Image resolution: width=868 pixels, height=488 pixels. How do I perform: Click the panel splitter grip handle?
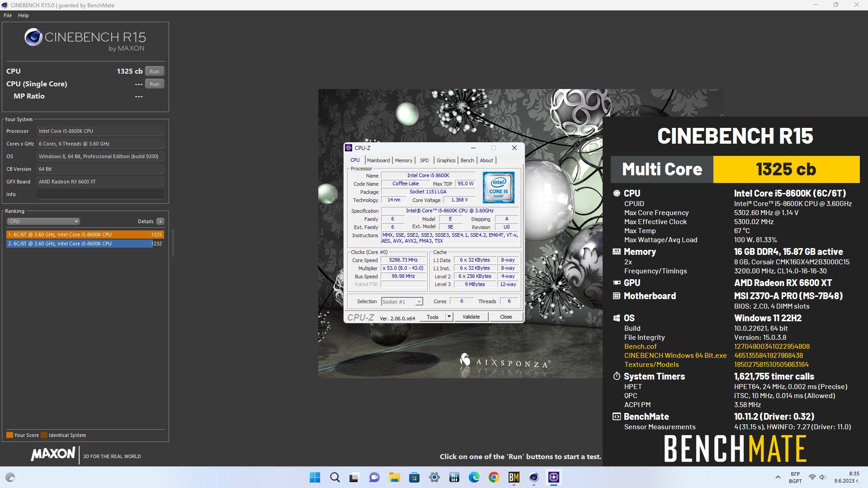point(173,243)
